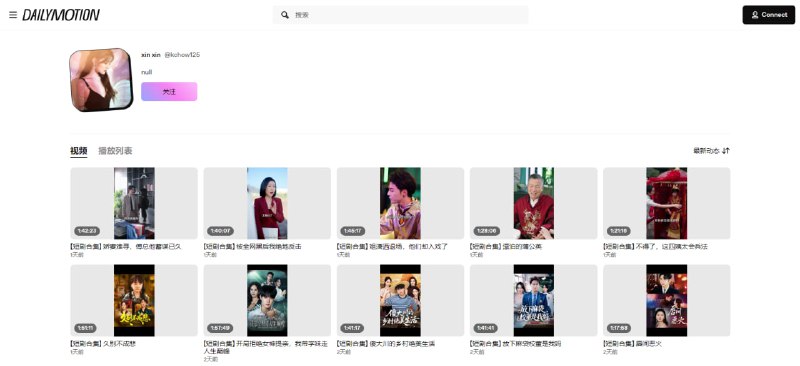Open title starting 开局拒绝女帝提亲
This screenshot has width=800, height=366.
265,348
